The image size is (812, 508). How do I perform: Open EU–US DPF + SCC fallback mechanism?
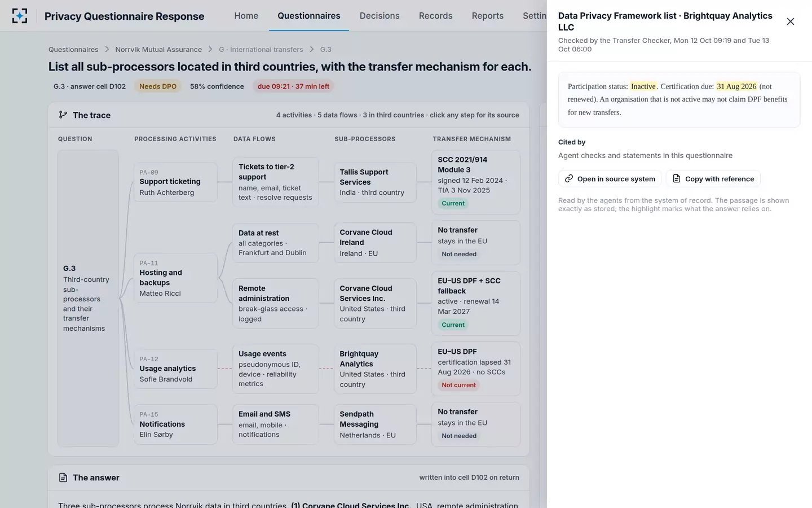coord(476,303)
